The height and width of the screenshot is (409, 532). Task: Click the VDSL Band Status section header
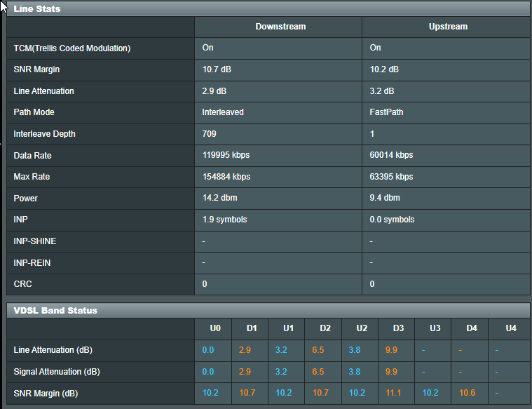[x=55, y=310]
